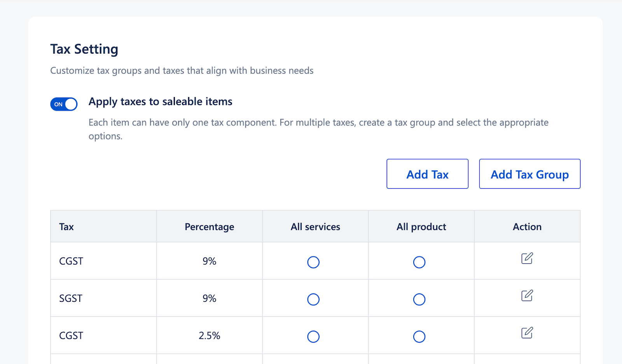Click the edit icon for SGST

(x=527, y=296)
